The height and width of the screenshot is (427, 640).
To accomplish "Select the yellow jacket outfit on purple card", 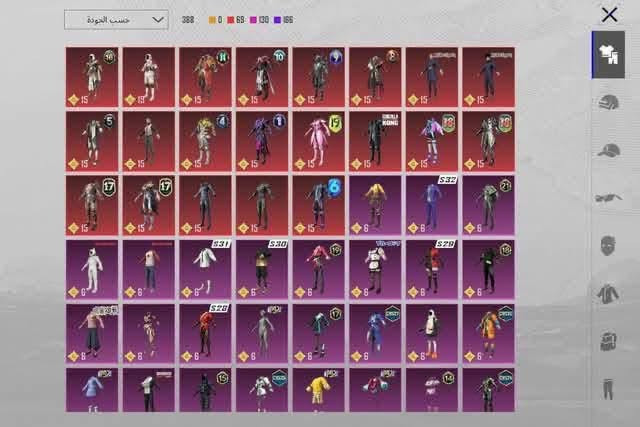I will (x=375, y=205).
